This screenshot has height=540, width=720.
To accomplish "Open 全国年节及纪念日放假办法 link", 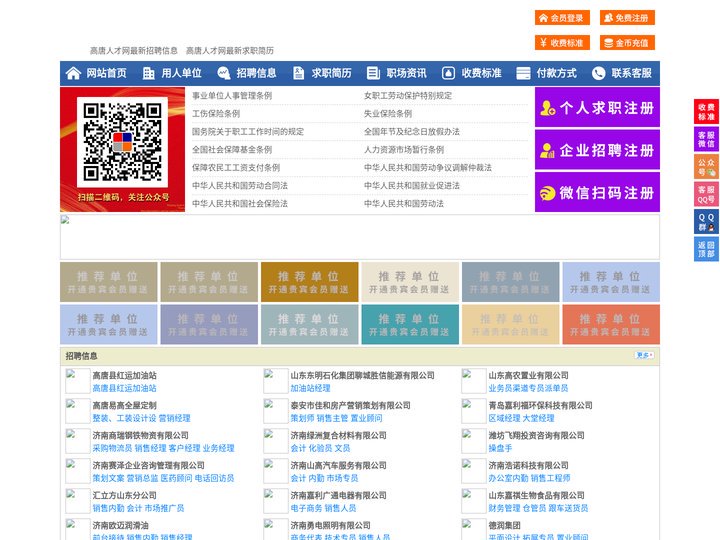I will pos(412,131).
